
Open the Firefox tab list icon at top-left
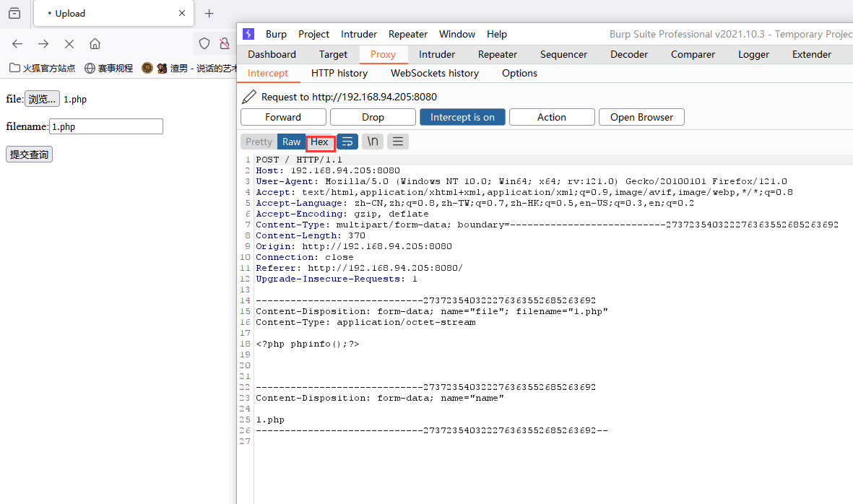pyautogui.click(x=14, y=14)
